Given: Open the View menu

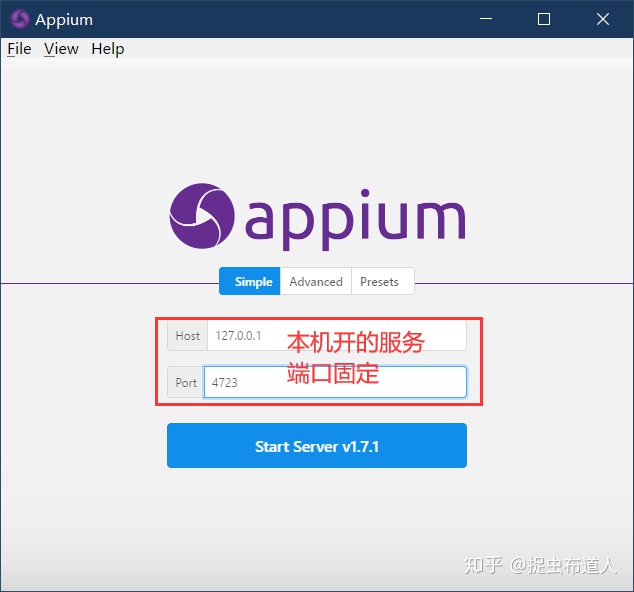Looking at the screenshot, I should pyautogui.click(x=61, y=49).
